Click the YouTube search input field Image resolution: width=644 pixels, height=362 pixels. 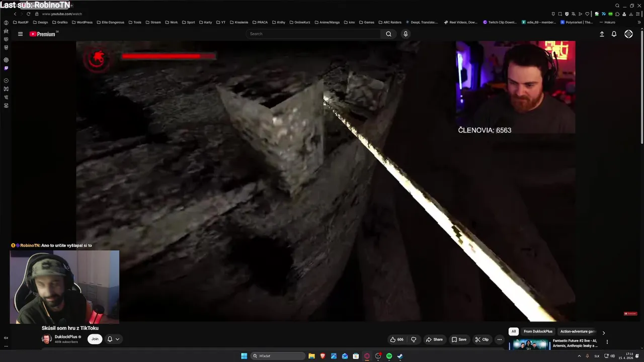pyautogui.click(x=314, y=34)
